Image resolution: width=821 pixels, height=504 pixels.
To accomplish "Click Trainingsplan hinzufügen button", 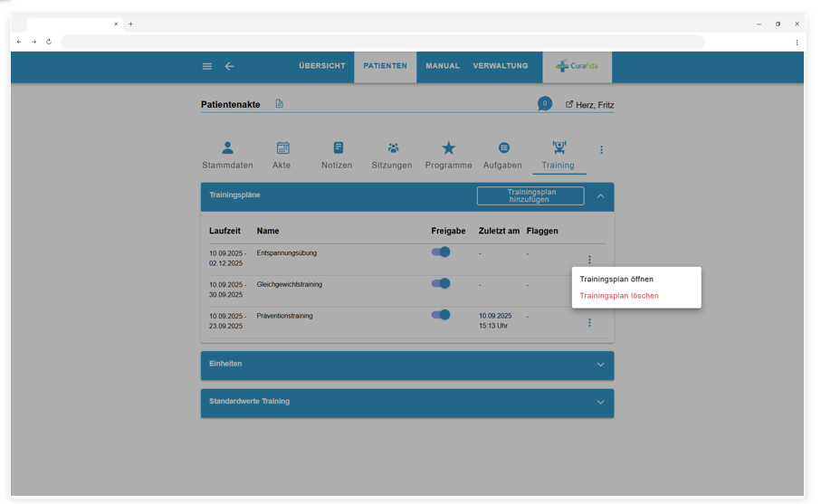I will coord(530,195).
